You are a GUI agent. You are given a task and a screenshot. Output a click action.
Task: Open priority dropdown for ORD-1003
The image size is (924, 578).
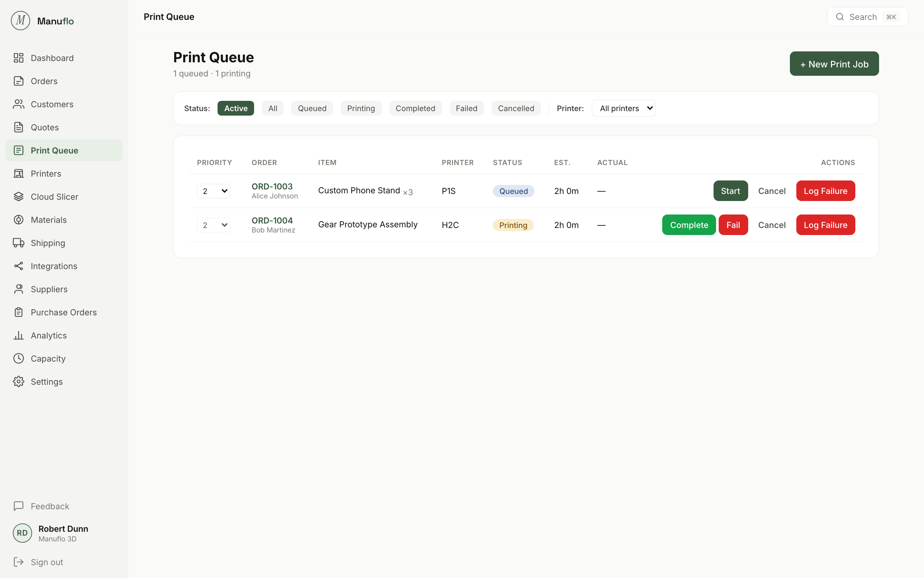(x=213, y=191)
